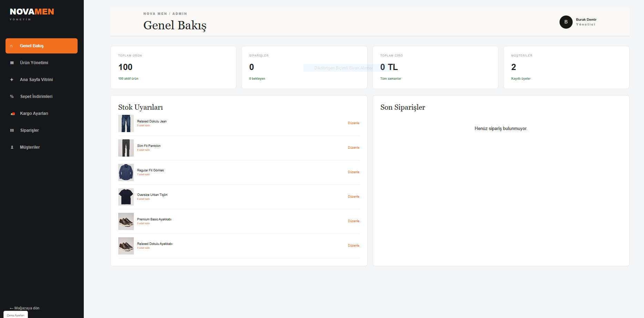Click the NOVAMEN logo
644x318 pixels.
coord(32,12)
